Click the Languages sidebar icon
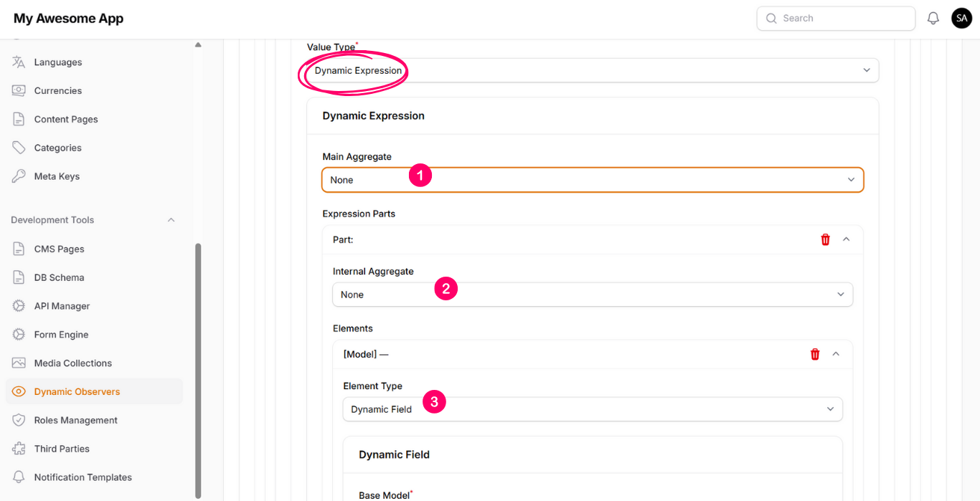The height and width of the screenshot is (501, 980). point(19,62)
